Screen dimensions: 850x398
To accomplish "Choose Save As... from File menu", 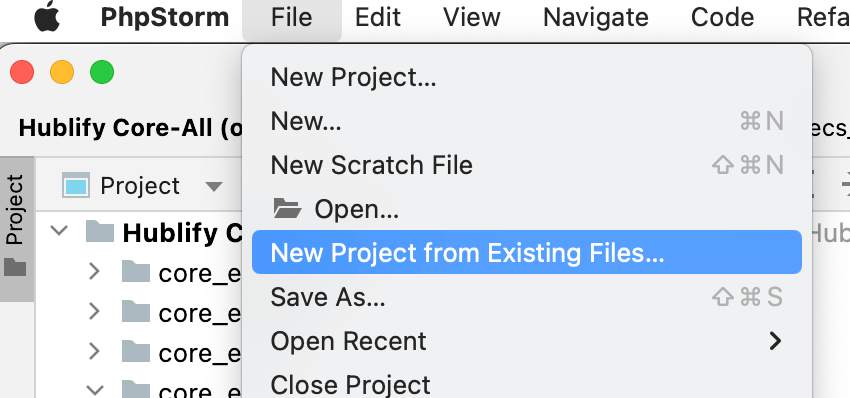I will pos(527,297).
